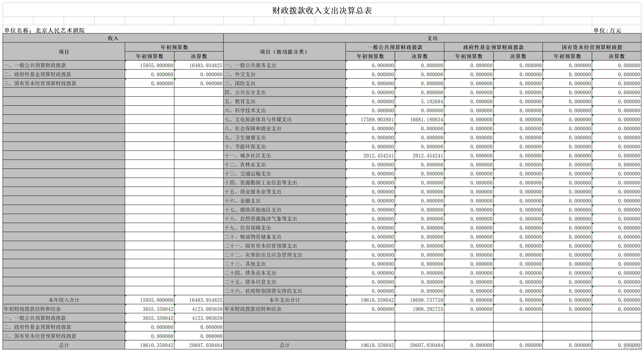Click the 18698.737759 total expenditure cell
This screenshot has width=644, height=352.
tap(420, 300)
